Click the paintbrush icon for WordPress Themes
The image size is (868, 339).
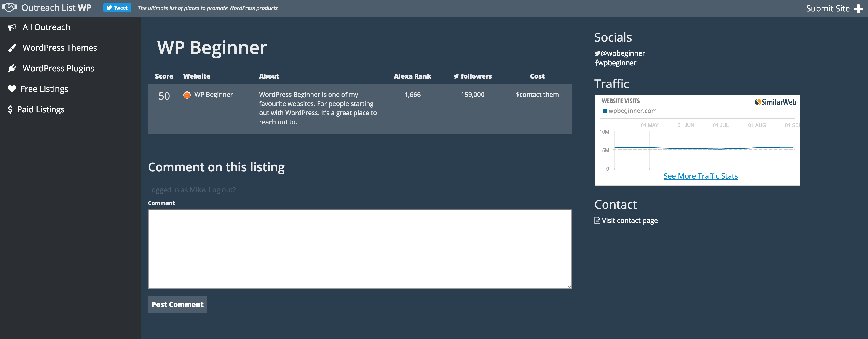click(12, 48)
